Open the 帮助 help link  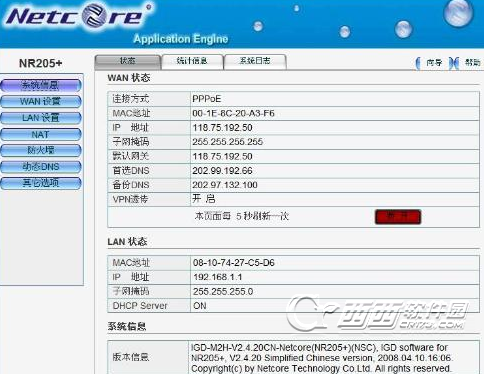coord(473,62)
